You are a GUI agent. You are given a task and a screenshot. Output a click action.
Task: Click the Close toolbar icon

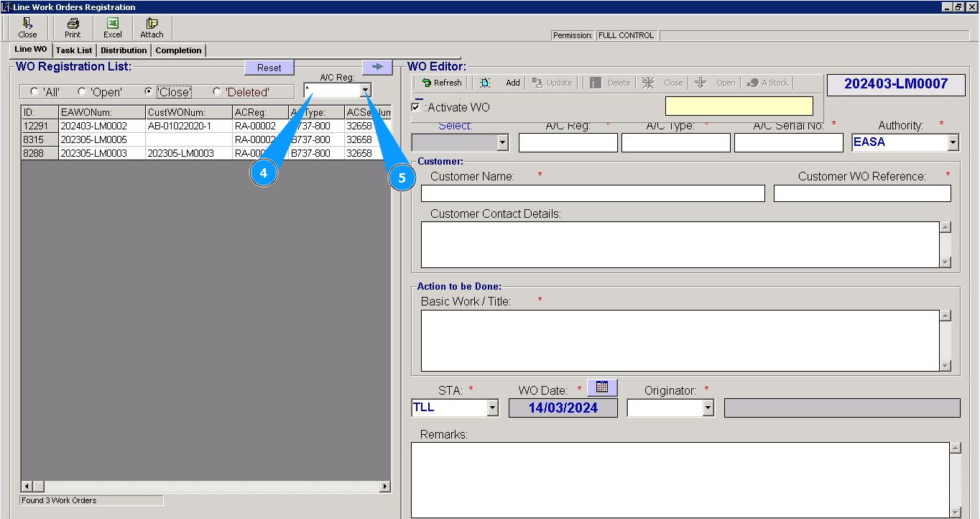[27, 27]
